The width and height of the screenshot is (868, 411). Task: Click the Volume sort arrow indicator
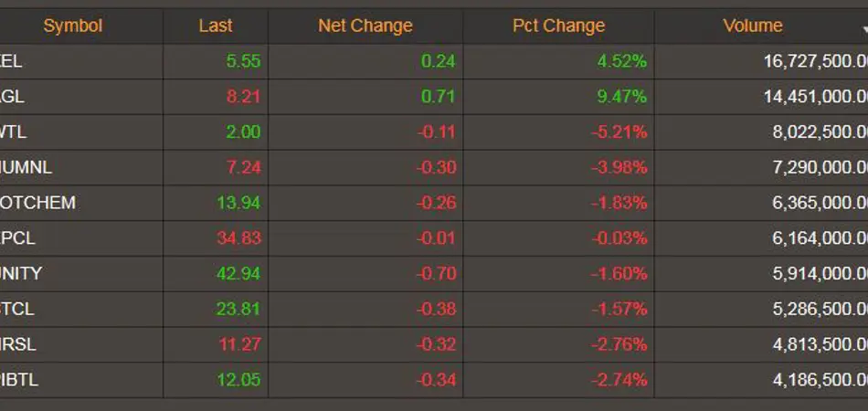pyautogui.click(x=863, y=31)
